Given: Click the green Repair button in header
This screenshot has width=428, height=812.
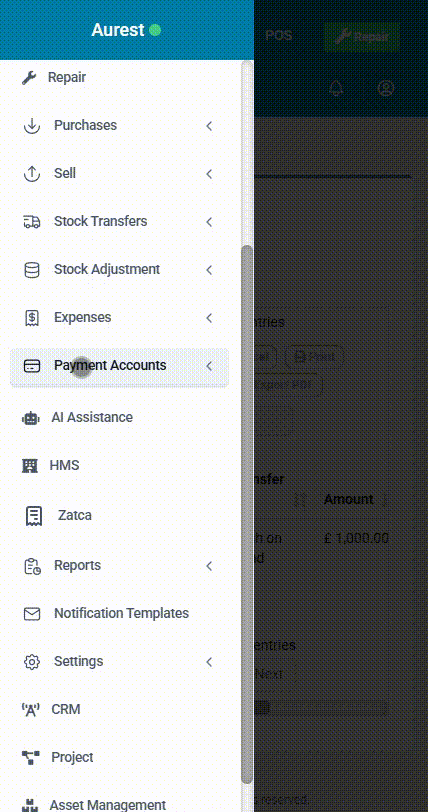Looking at the screenshot, I should tap(362, 37).
